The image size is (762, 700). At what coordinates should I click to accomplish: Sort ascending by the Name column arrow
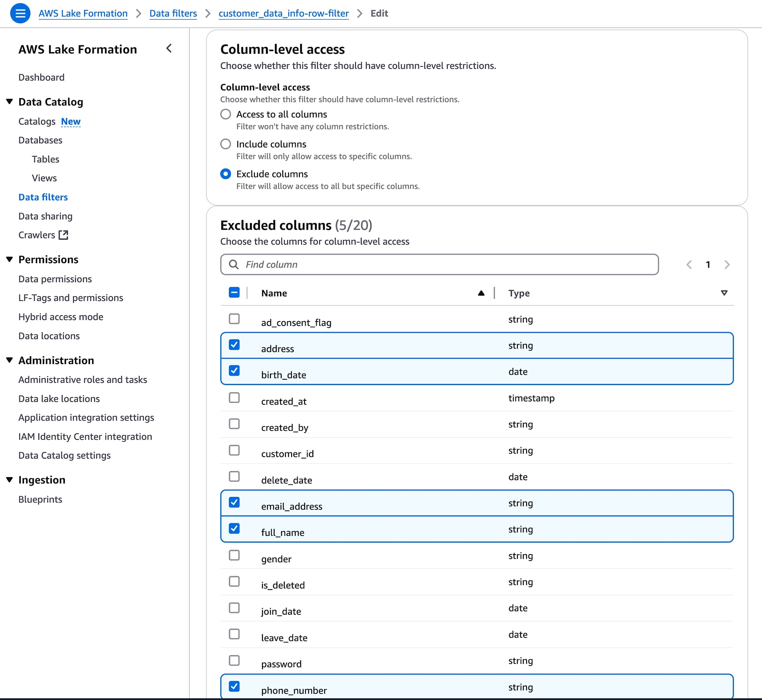point(481,293)
